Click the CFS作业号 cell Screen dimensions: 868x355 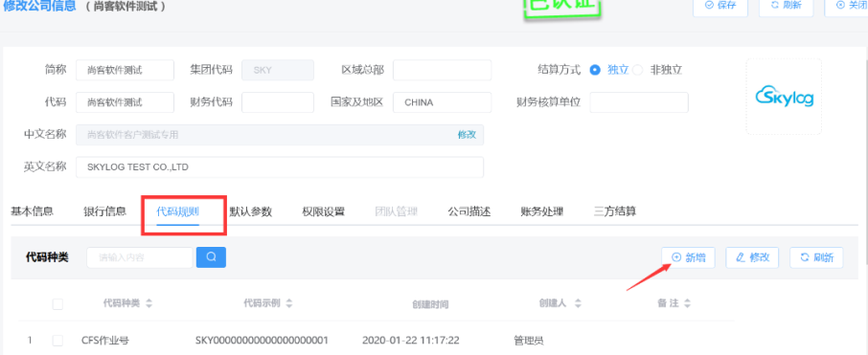[x=105, y=340]
